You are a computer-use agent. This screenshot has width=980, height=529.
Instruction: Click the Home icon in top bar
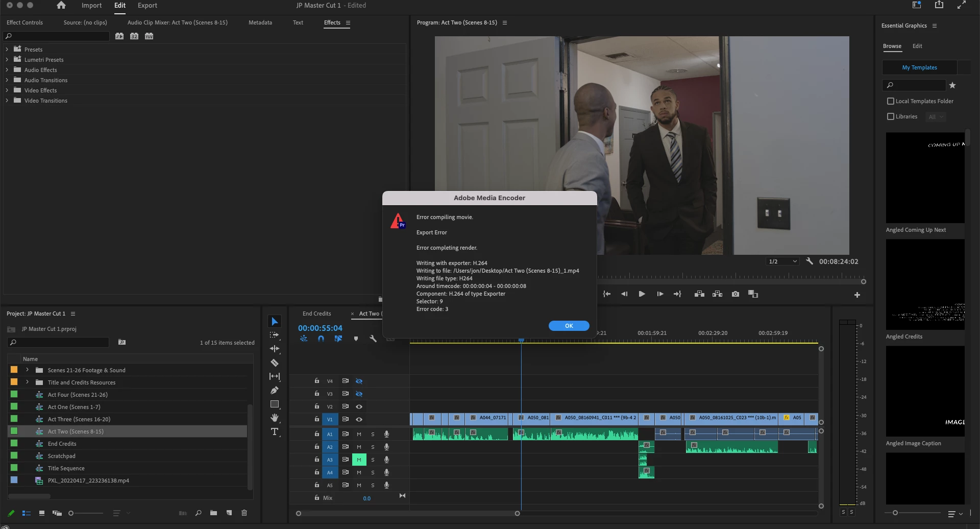click(61, 5)
